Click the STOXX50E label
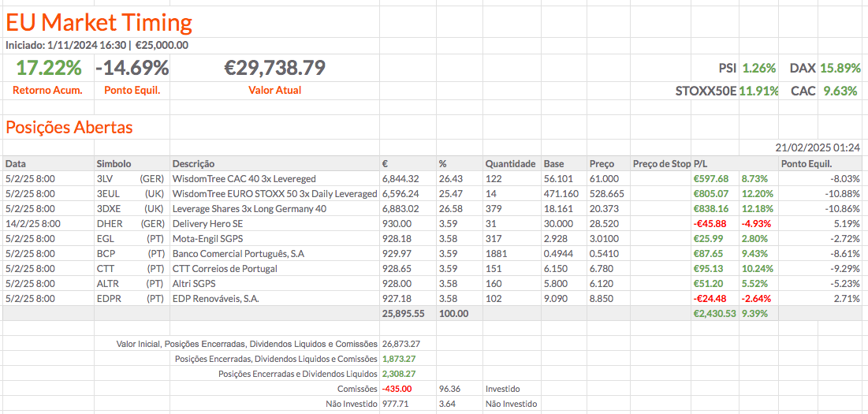This screenshot has width=868, height=414. [706, 91]
